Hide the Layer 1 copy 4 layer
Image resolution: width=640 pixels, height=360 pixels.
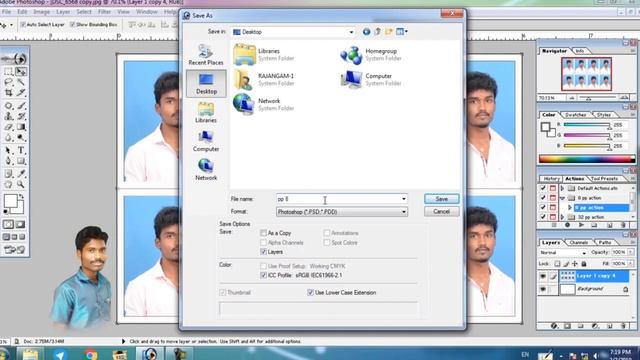(543, 276)
